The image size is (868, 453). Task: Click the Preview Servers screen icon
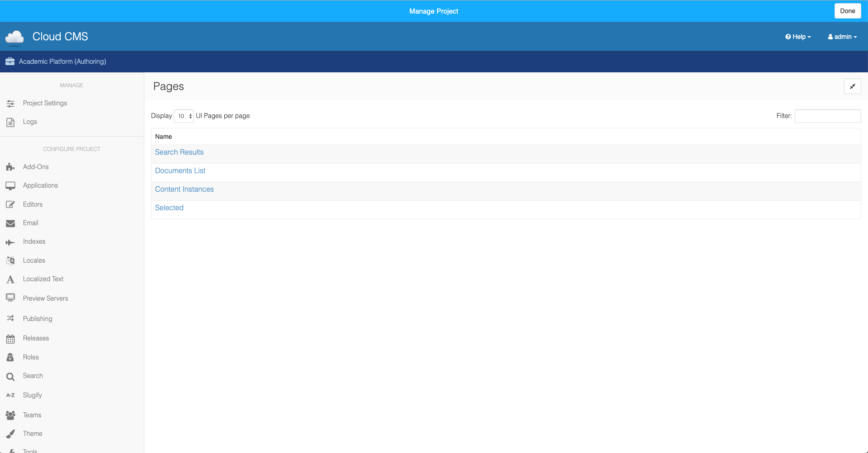(10, 298)
